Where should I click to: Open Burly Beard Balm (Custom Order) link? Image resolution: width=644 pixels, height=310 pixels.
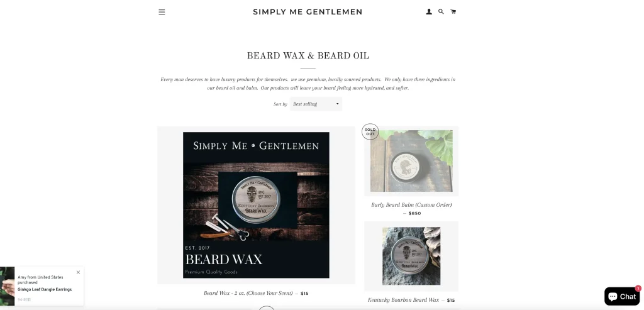tap(411, 205)
